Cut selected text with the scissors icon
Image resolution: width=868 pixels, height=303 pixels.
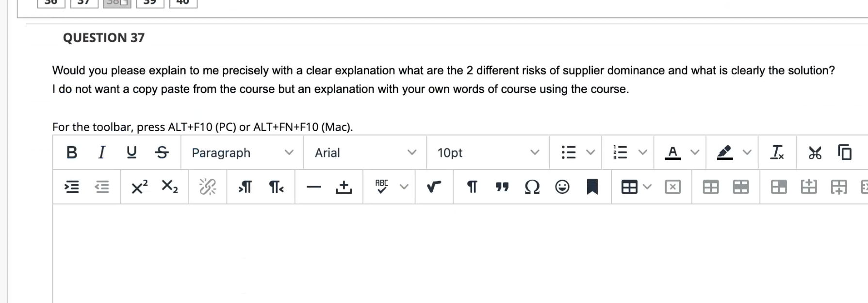pyautogui.click(x=815, y=152)
